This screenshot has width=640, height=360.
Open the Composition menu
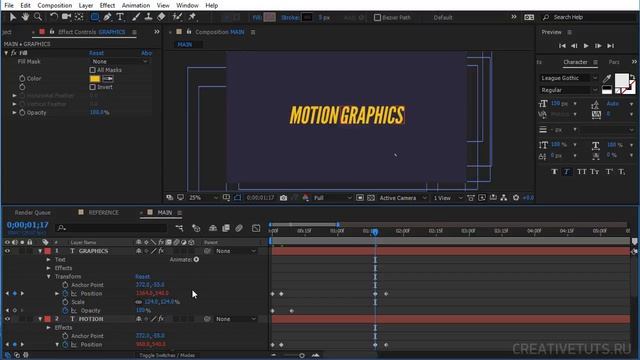click(55, 5)
